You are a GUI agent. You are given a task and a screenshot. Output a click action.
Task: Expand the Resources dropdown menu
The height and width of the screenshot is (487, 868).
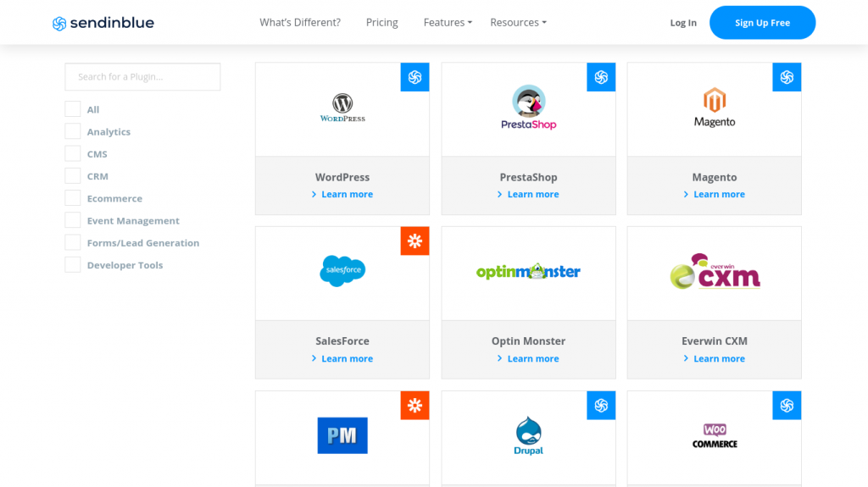coord(518,22)
